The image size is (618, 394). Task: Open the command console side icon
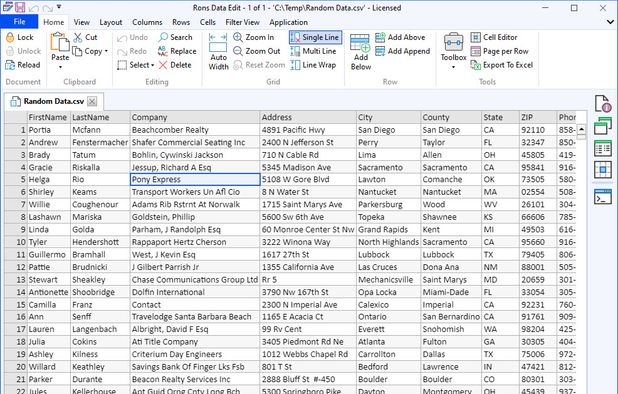click(x=603, y=197)
